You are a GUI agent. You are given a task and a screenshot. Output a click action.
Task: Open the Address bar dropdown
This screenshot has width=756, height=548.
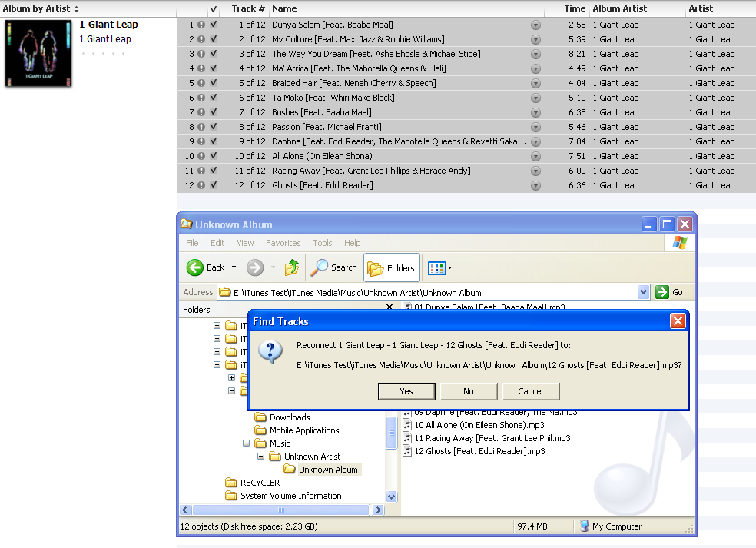coord(643,292)
